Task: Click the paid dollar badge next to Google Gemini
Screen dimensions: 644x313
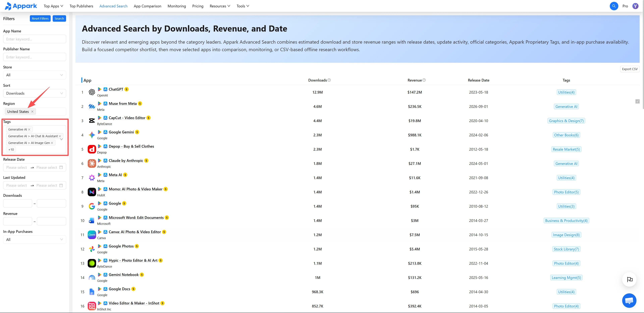Action: click(137, 132)
